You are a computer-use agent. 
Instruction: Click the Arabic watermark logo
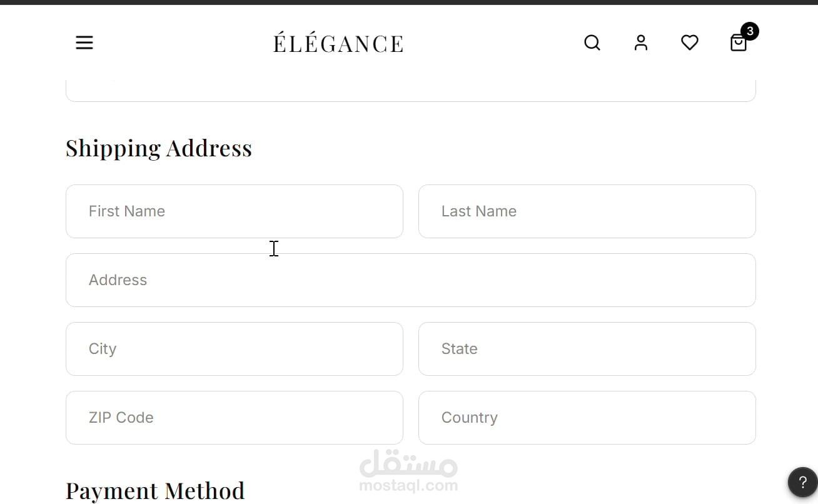[x=408, y=463]
